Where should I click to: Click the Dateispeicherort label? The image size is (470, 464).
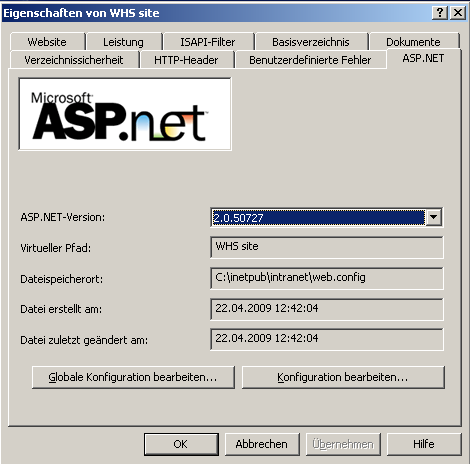[62, 279]
